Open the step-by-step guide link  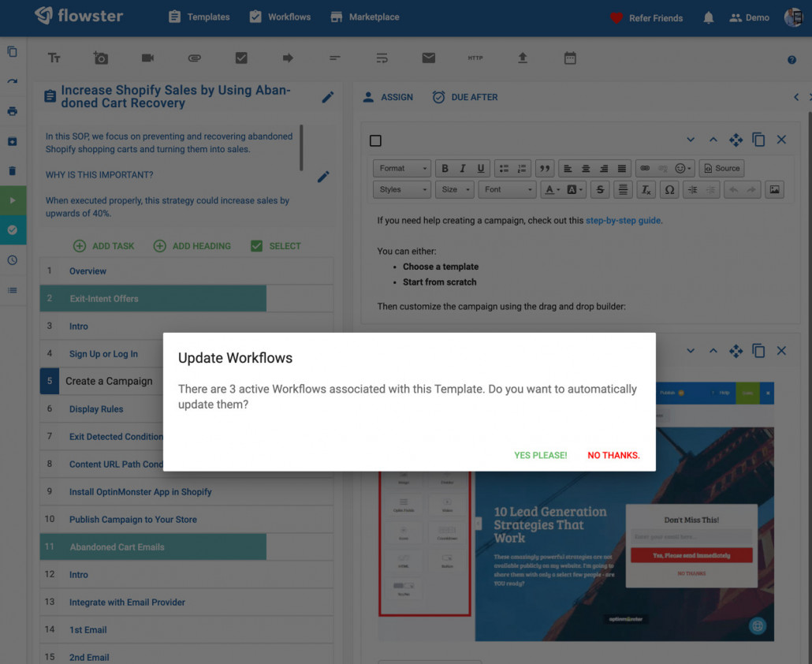pos(623,220)
